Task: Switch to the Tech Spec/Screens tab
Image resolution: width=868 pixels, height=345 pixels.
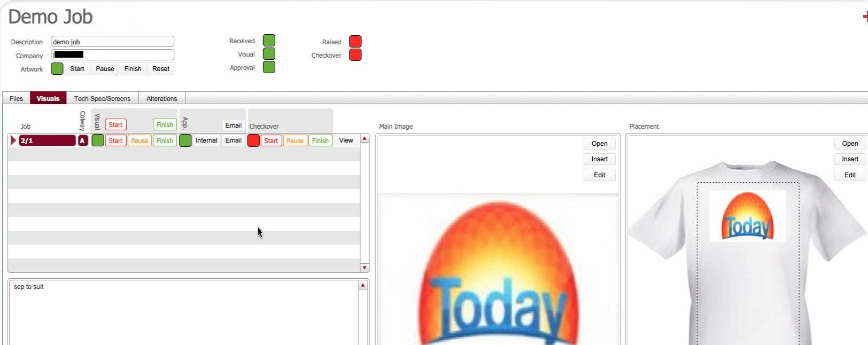Action: (x=102, y=98)
